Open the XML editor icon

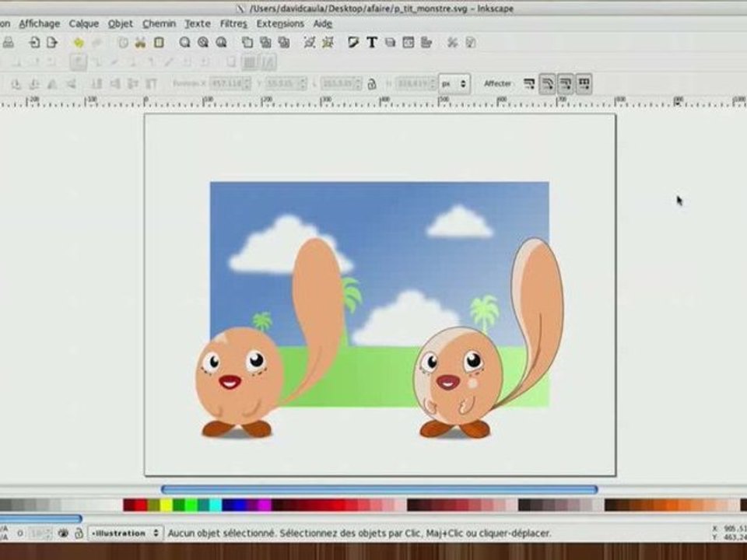[x=409, y=43]
